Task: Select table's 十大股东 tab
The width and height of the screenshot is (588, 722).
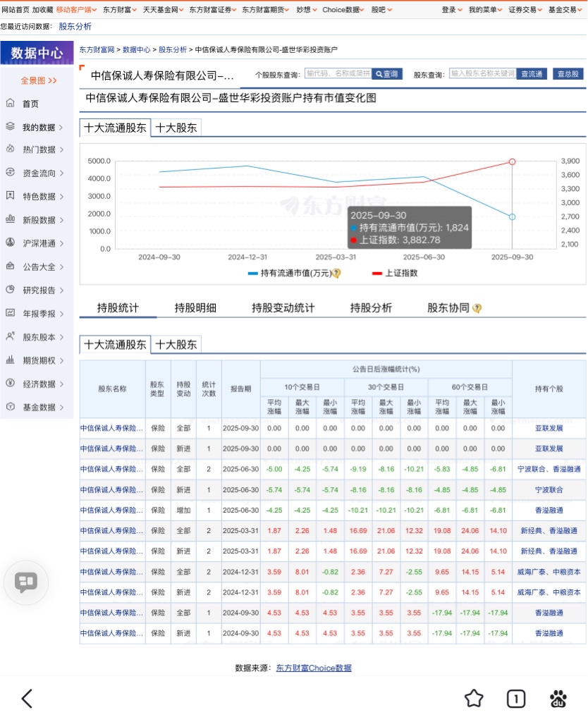Action: pyautogui.click(x=176, y=344)
